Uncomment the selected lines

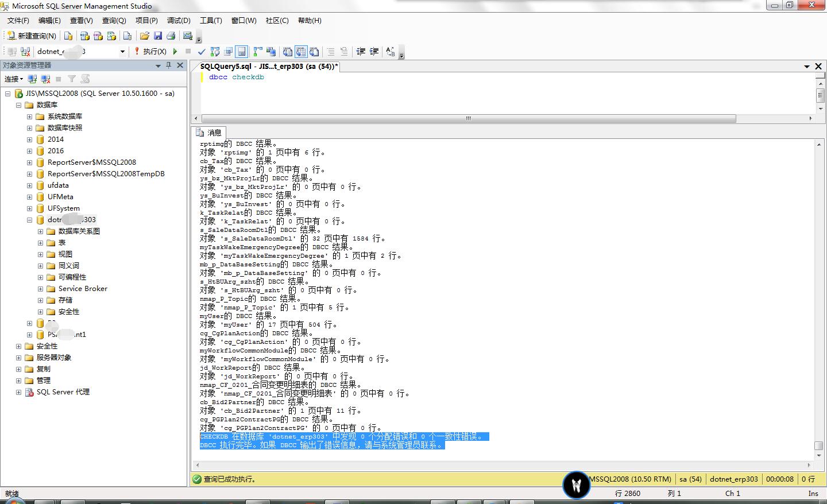[x=344, y=51]
